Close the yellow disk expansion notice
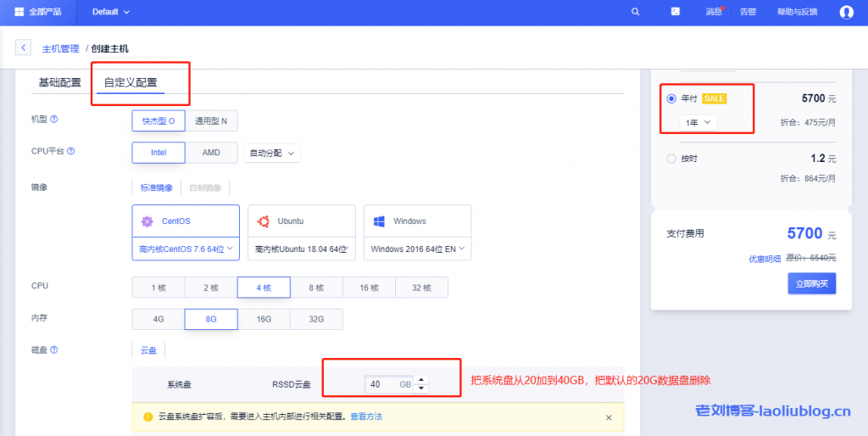The height and width of the screenshot is (436, 868). [x=608, y=417]
